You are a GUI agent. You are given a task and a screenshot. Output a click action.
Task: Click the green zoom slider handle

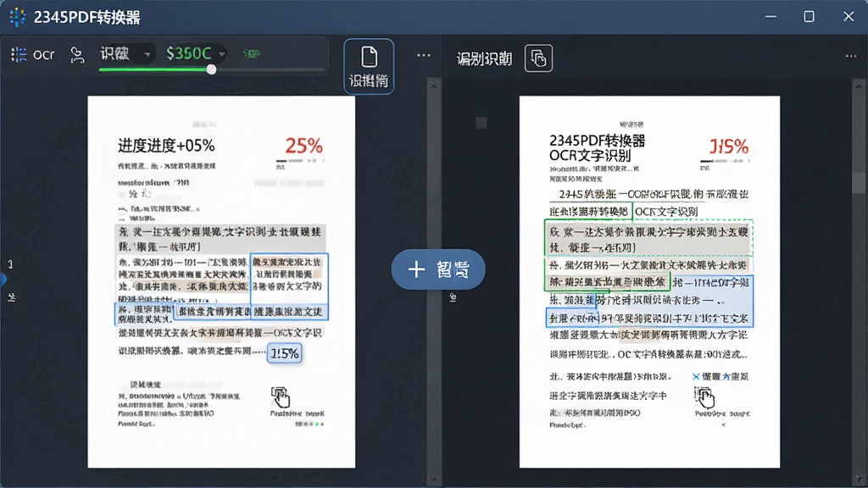coord(211,69)
